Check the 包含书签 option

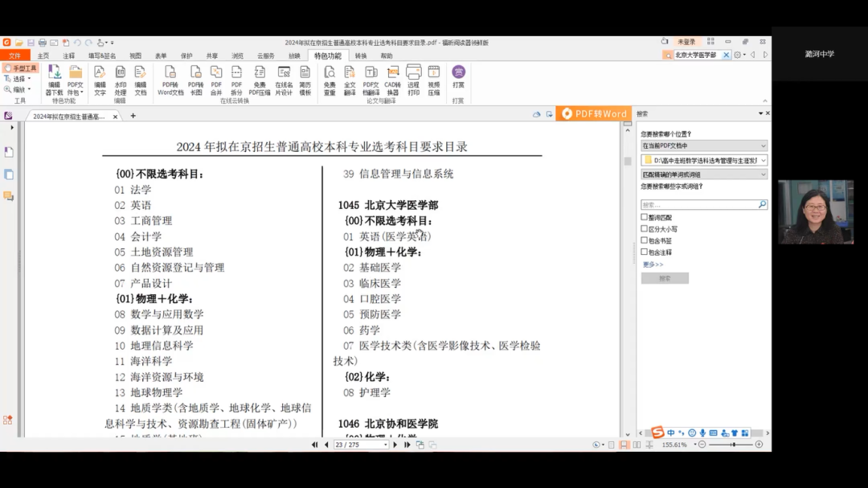pyautogui.click(x=645, y=240)
